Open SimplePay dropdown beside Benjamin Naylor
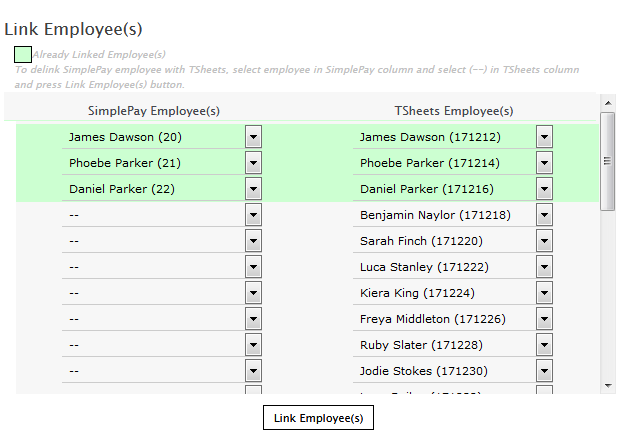Screen dimensions: 627x438 pos(253,215)
